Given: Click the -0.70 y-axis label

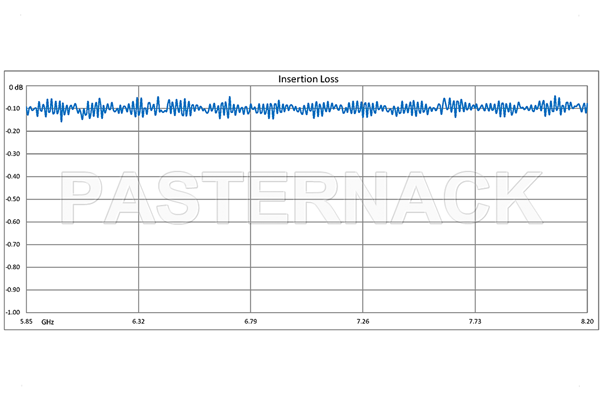Looking at the screenshot, I should point(15,244).
